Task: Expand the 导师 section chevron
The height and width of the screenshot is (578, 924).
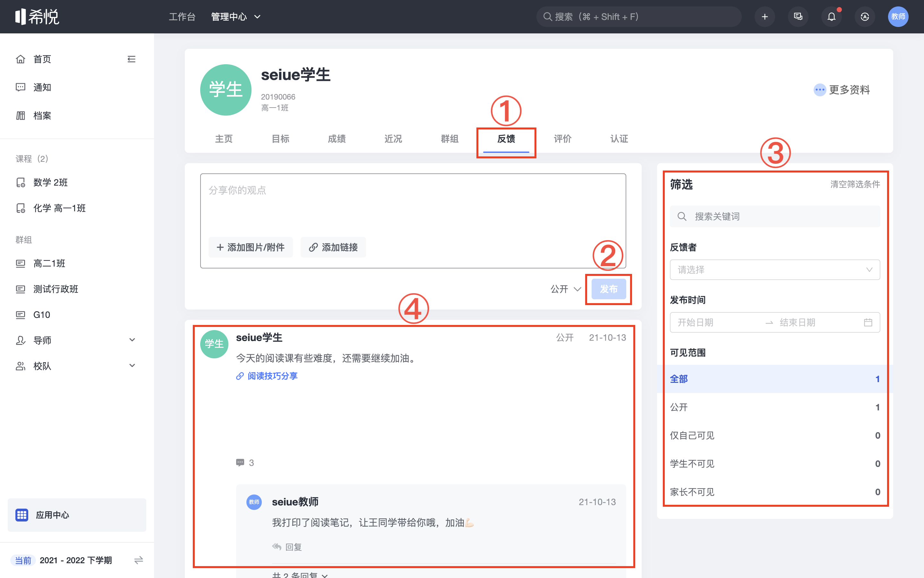Action: [132, 340]
